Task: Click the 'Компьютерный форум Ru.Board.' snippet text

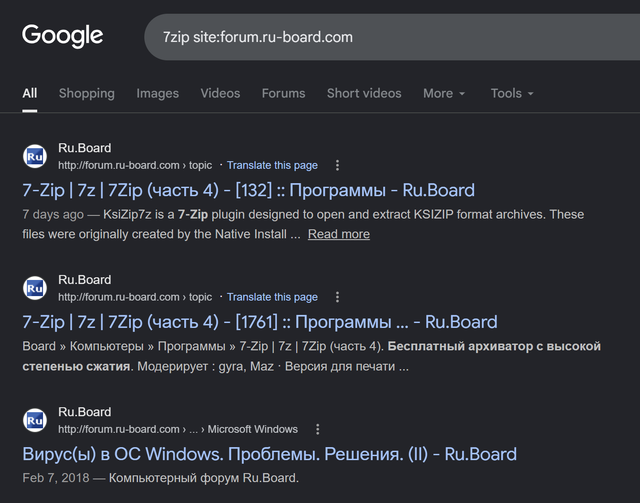Action: (x=204, y=478)
